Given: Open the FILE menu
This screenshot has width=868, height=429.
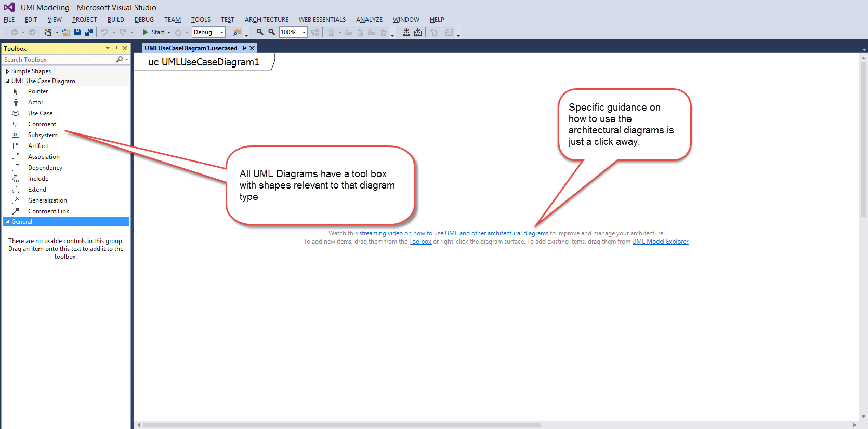Looking at the screenshot, I should click(9, 20).
